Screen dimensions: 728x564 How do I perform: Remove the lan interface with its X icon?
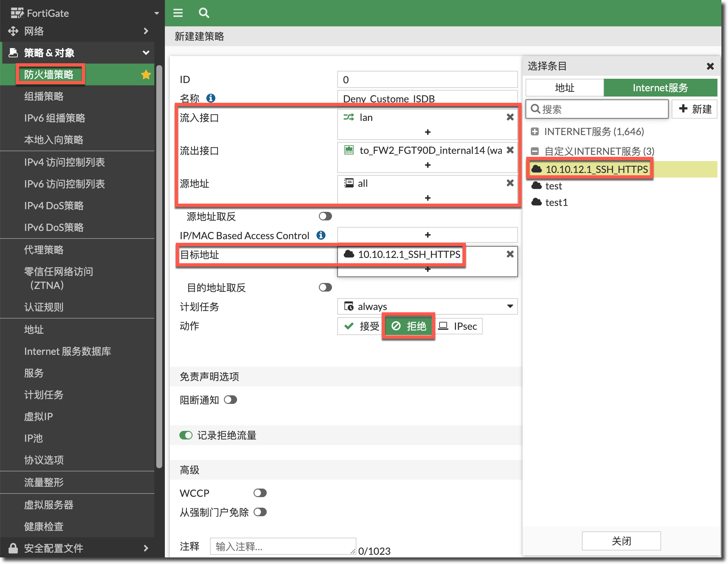510,117
